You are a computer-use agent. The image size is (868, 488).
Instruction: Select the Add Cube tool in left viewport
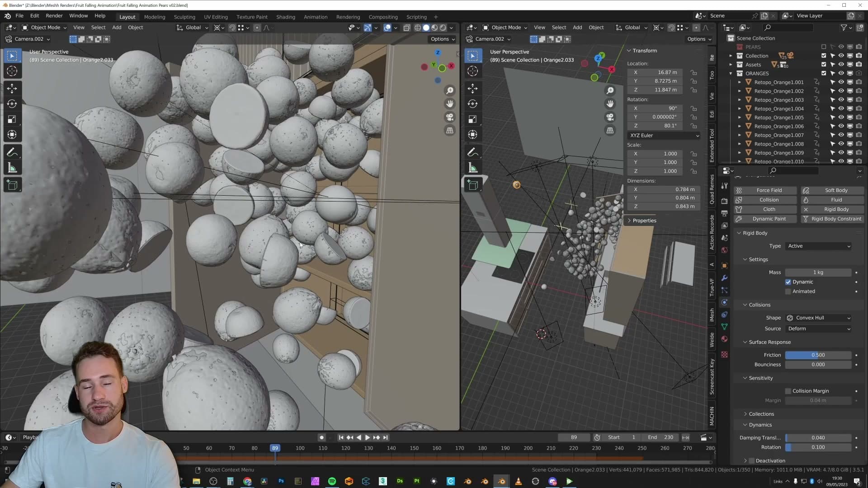(x=12, y=185)
